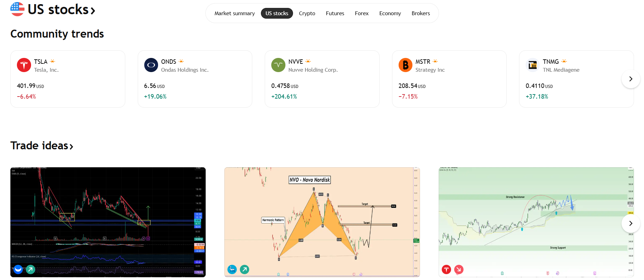644x280 pixels.
Task: Click the Tesla logo icon in TSLA card
Action: tap(24, 65)
